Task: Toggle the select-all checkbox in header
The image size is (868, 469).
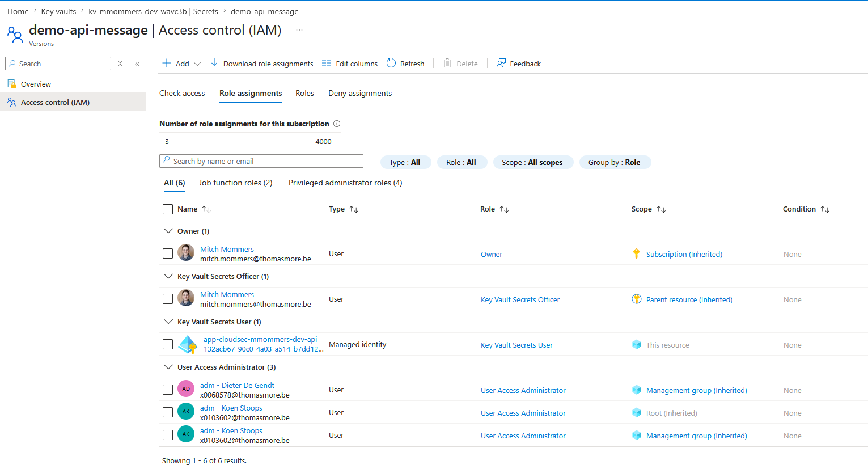Action: (168, 209)
